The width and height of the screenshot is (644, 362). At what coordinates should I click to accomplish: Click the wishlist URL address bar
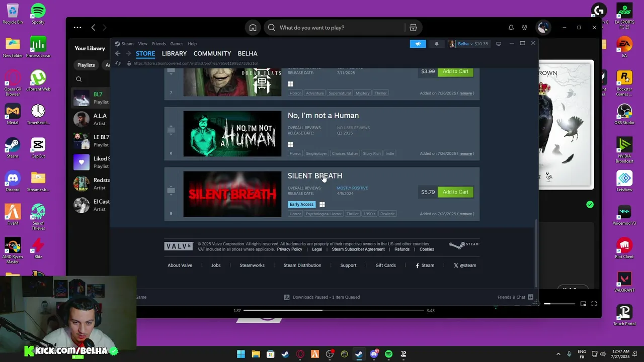[x=196, y=63]
